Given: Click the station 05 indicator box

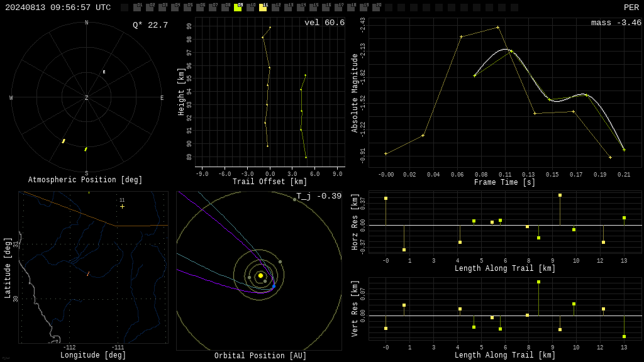Looking at the screenshot, I should point(187,8).
